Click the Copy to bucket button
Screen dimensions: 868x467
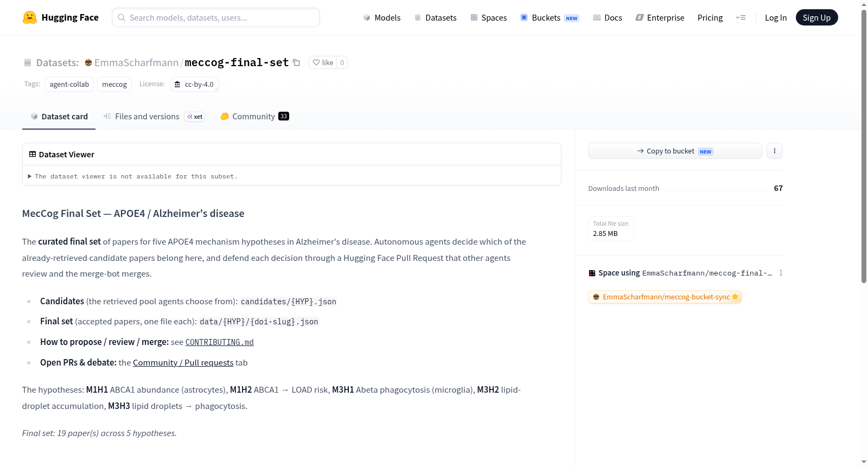tap(675, 151)
